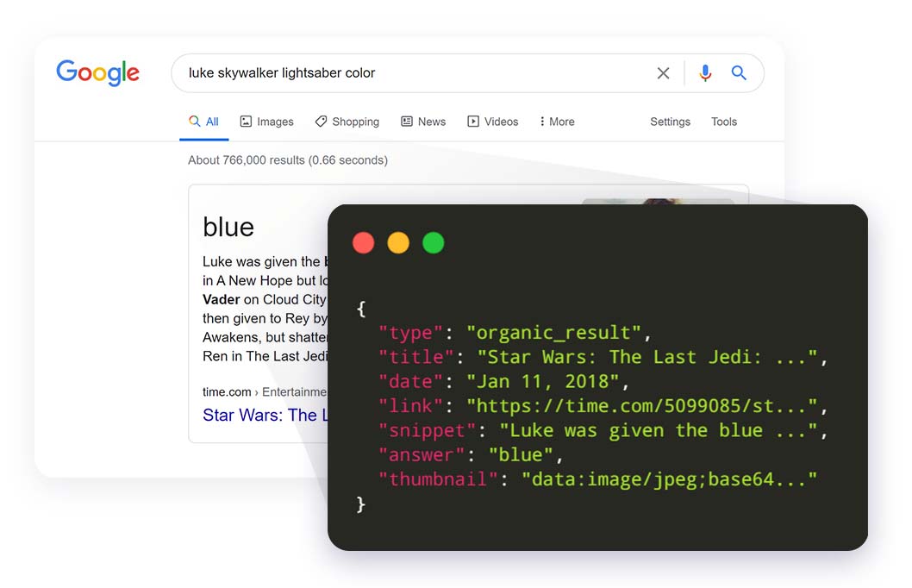The height and width of the screenshot is (588, 912).
Task: Click the green window dot
Action: pyautogui.click(x=434, y=243)
